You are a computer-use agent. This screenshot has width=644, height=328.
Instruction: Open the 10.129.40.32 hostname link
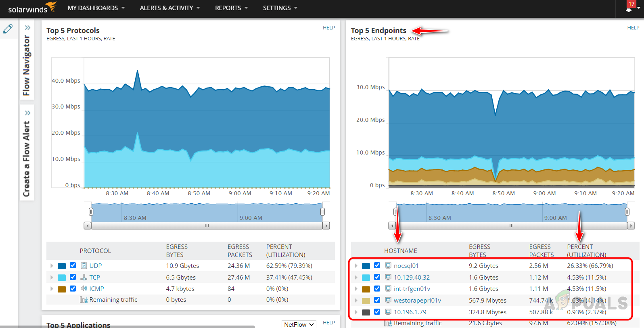pos(412,277)
